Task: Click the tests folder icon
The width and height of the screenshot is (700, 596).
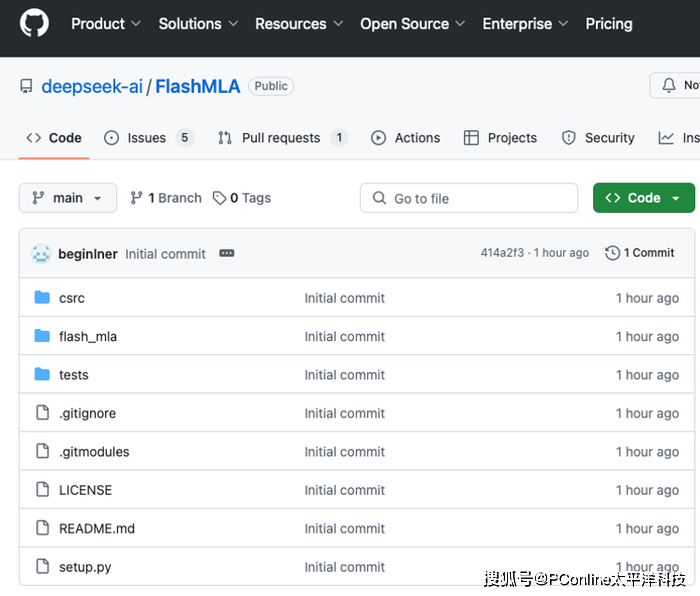Action: 42,375
